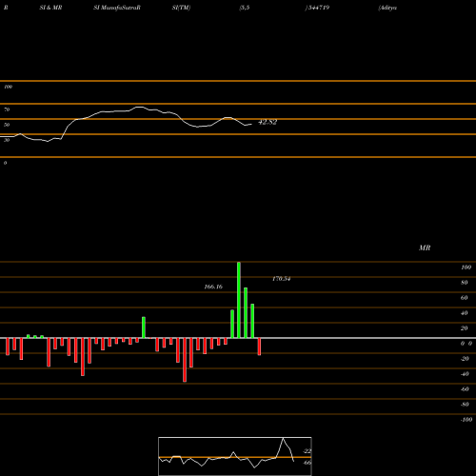Image resolution: width=476 pixels, height=476 pixels.
Task: Click the '(5,5' parameter text
Action: point(245,8)
